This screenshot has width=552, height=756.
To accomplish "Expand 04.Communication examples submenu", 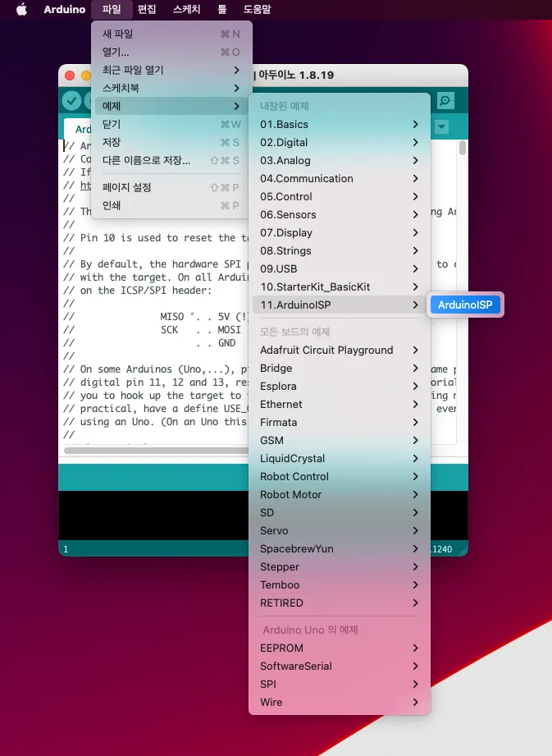I will 339,178.
